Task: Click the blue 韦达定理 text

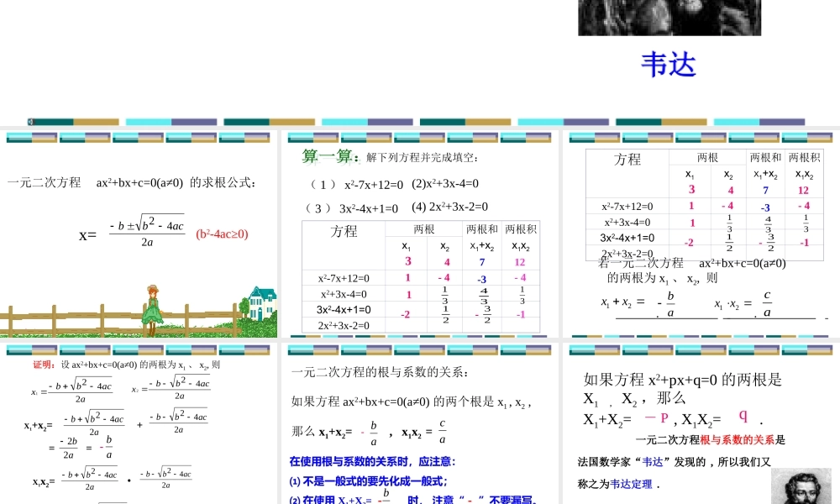Action: pos(631,484)
